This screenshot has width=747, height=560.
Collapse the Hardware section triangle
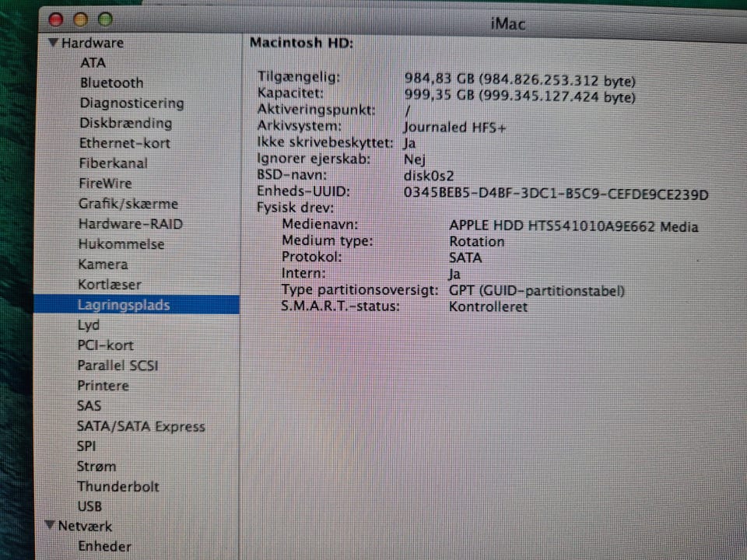tap(53, 43)
